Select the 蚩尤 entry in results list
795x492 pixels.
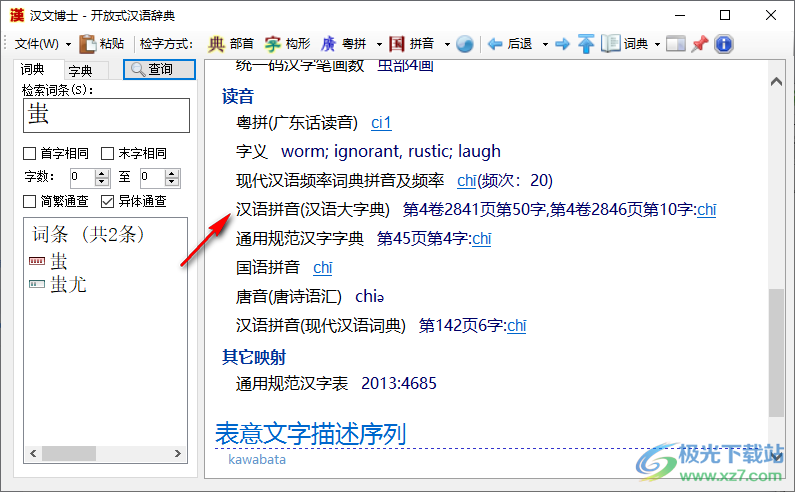pyautogui.click(x=68, y=285)
